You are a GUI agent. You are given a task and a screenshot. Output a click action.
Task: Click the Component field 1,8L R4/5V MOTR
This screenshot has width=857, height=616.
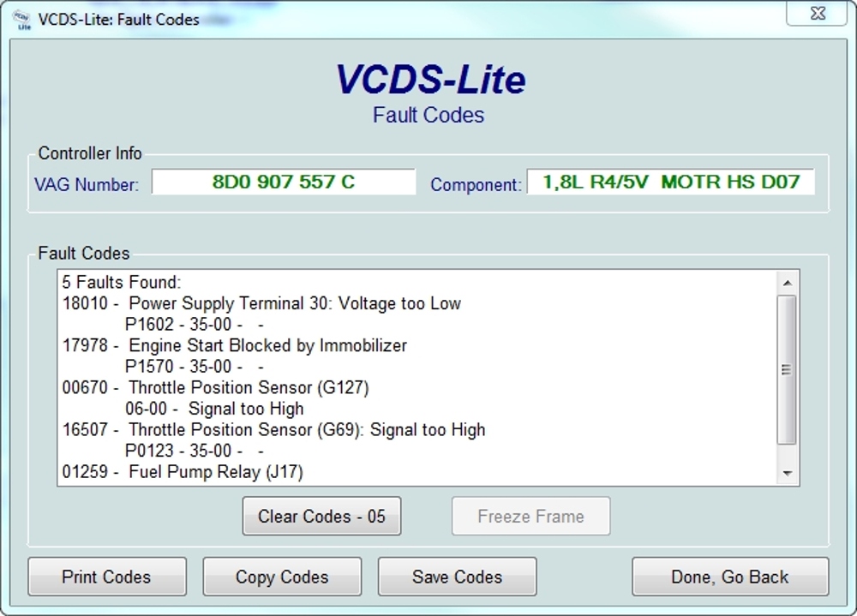click(671, 182)
